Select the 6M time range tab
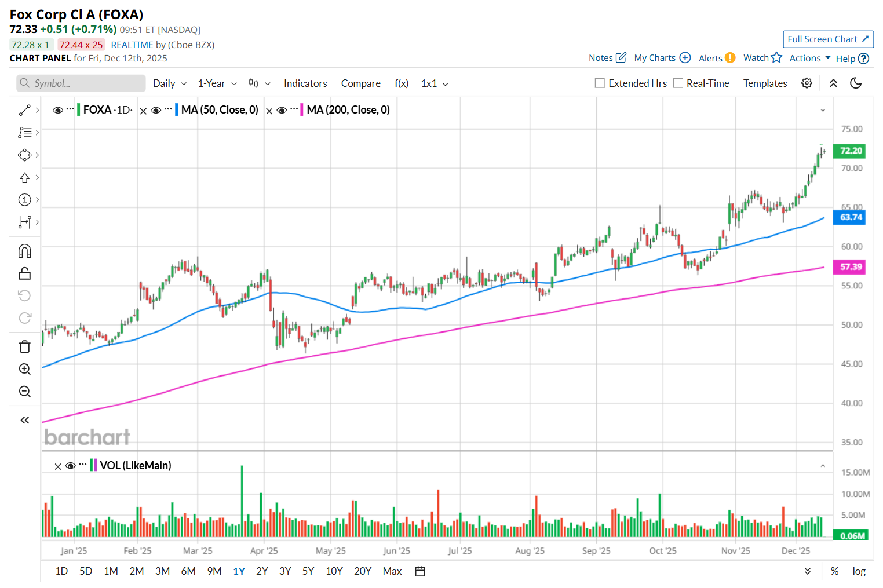Viewport: 883px width, 588px height. [188, 571]
